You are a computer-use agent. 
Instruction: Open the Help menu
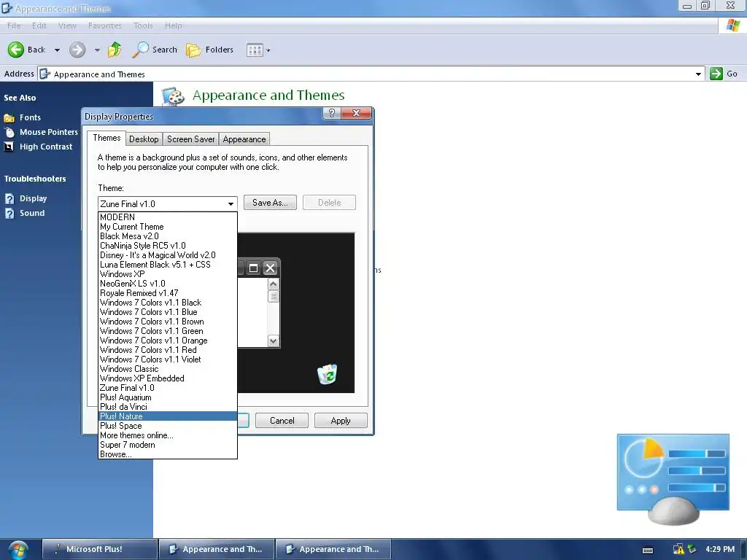pyautogui.click(x=174, y=26)
